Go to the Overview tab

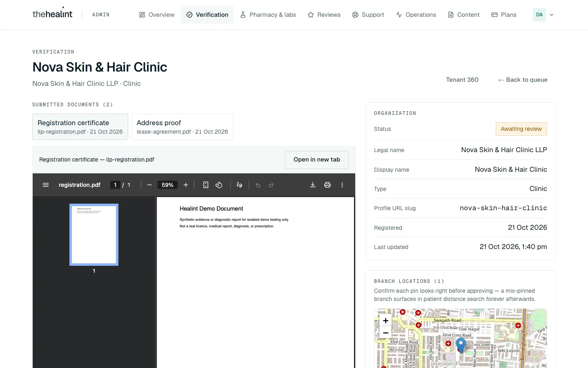[157, 15]
